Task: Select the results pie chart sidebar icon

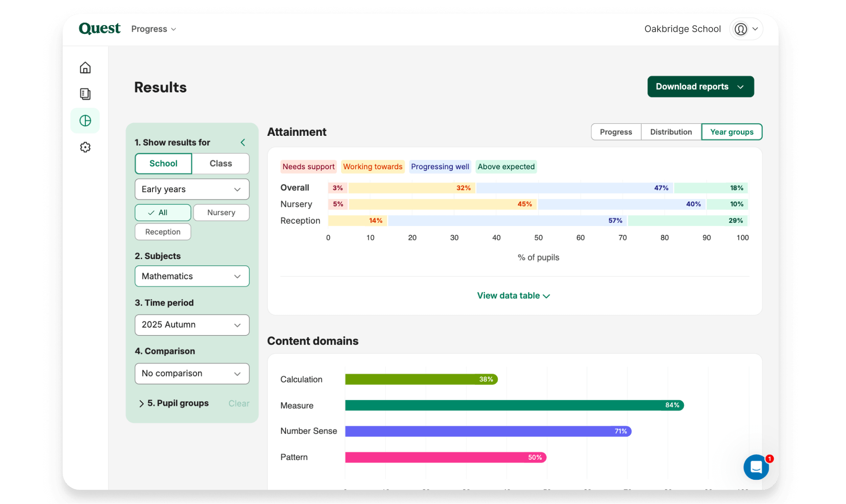Action: (x=85, y=121)
